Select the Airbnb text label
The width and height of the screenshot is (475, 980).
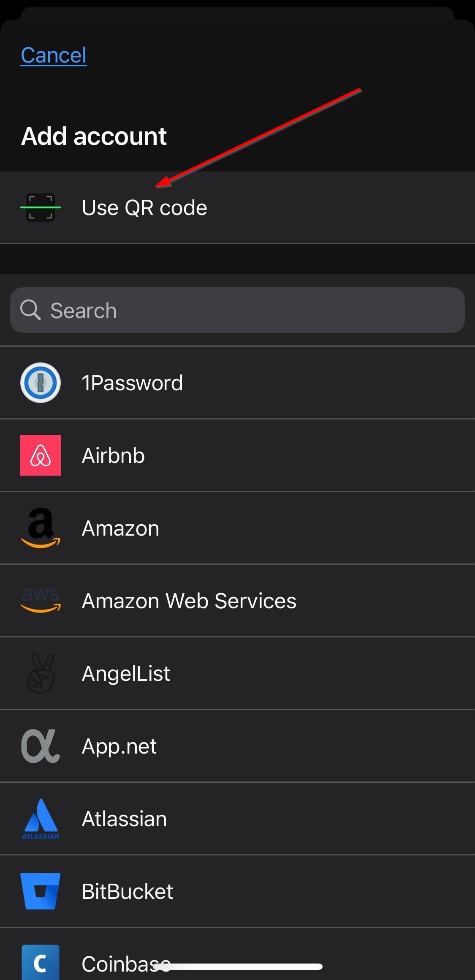pos(113,455)
